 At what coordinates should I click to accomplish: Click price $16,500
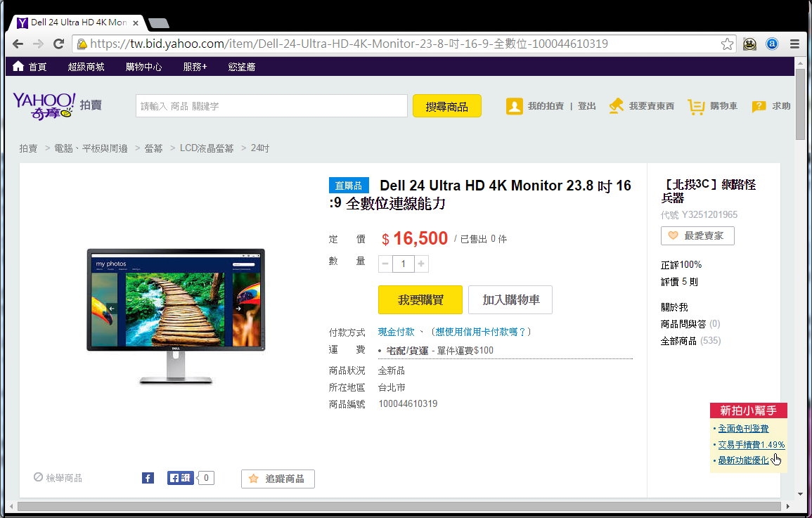pyautogui.click(x=414, y=238)
